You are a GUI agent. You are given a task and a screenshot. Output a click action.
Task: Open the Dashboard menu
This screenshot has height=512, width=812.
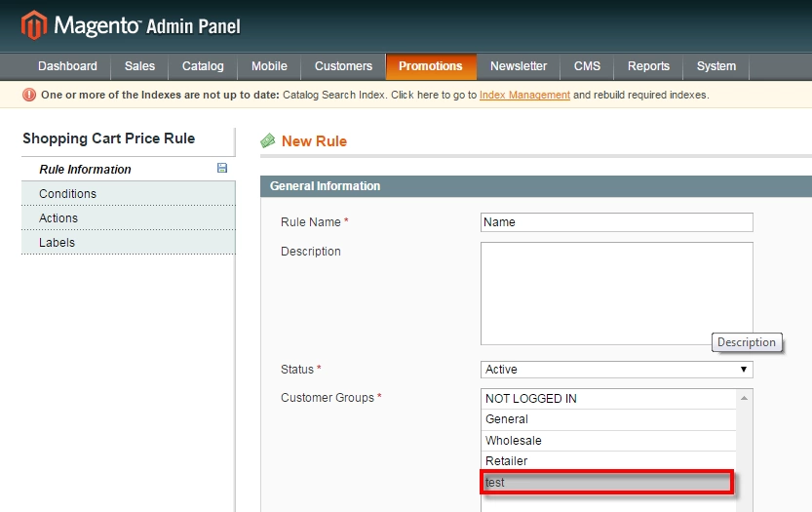coord(67,66)
